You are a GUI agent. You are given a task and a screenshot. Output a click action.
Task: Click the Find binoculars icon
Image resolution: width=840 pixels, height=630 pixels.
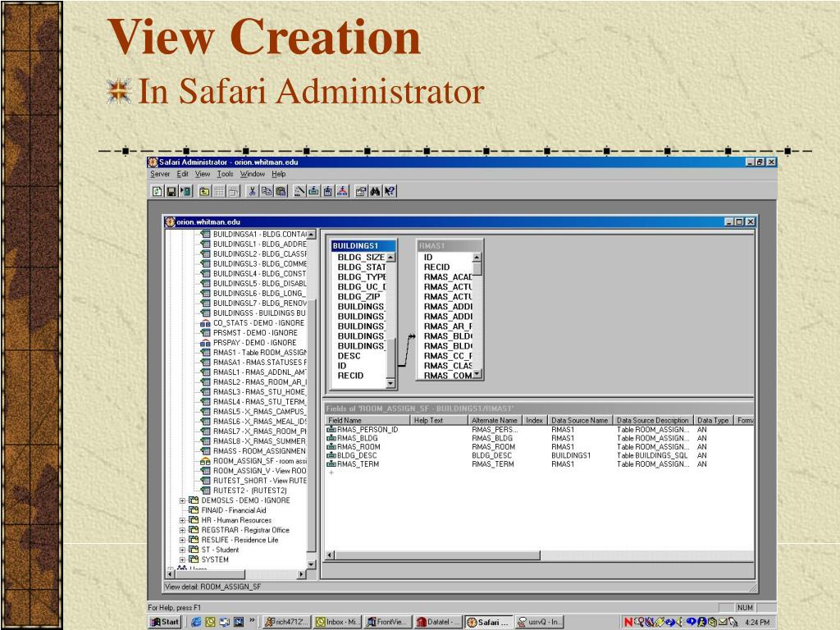pyautogui.click(x=375, y=191)
